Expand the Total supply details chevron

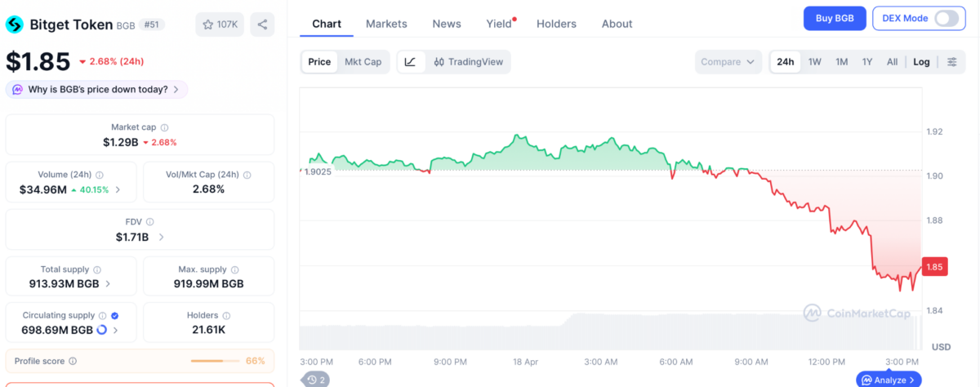pos(109,284)
